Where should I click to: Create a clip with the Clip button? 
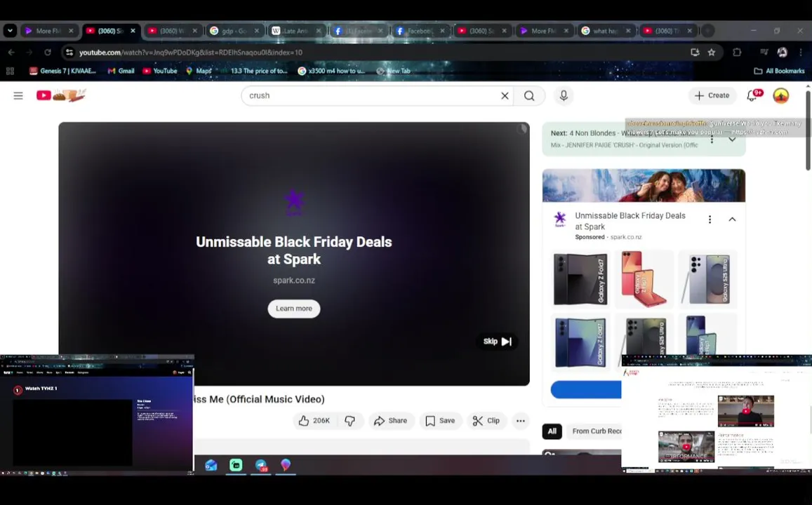point(486,421)
